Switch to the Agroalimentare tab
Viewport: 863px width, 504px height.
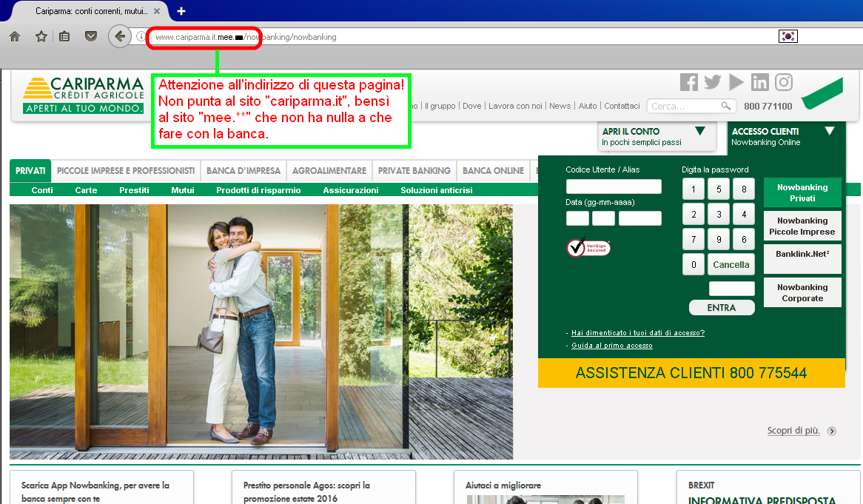coord(329,171)
